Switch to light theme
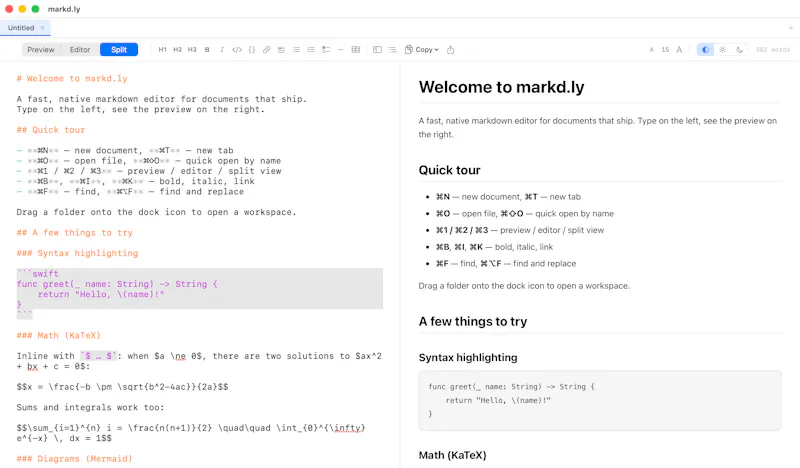 (x=722, y=50)
